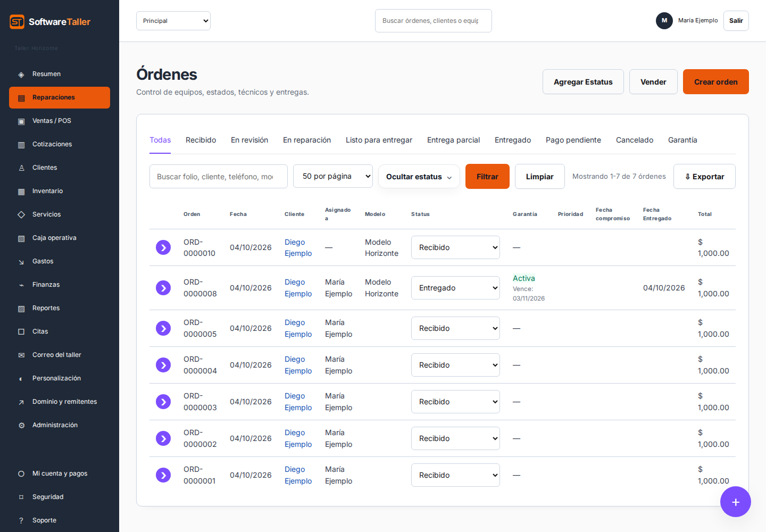Open the Resumen sidebar icon
766x532 pixels.
click(x=21, y=74)
